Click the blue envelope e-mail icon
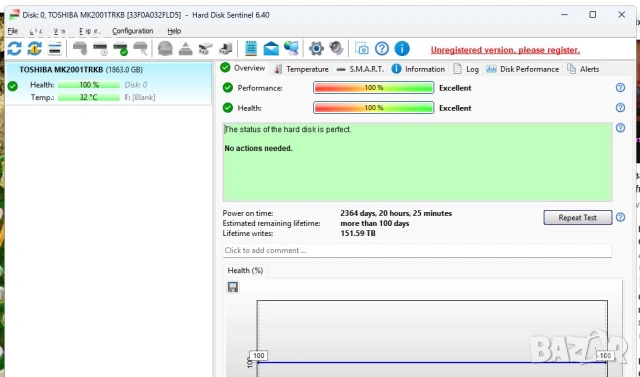 tap(271, 49)
